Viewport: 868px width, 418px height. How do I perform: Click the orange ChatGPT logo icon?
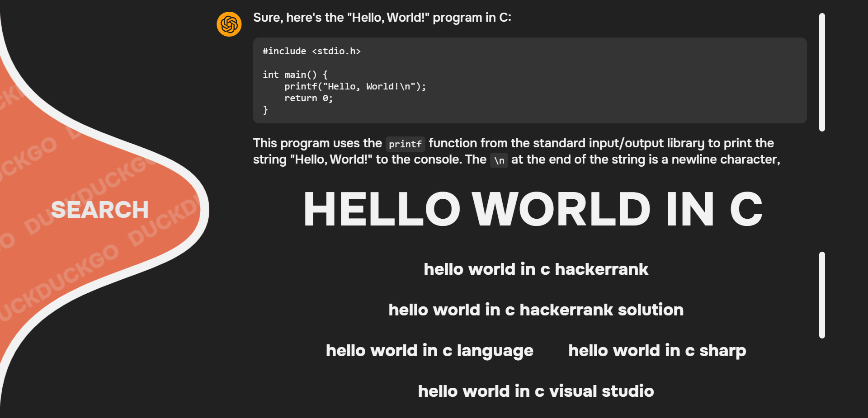229,24
